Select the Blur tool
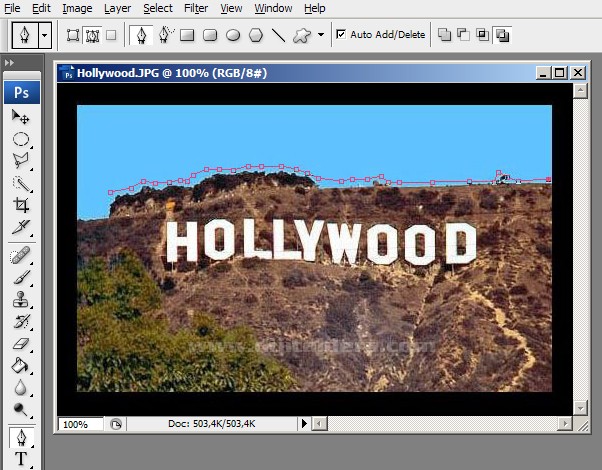 click(x=20, y=387)
